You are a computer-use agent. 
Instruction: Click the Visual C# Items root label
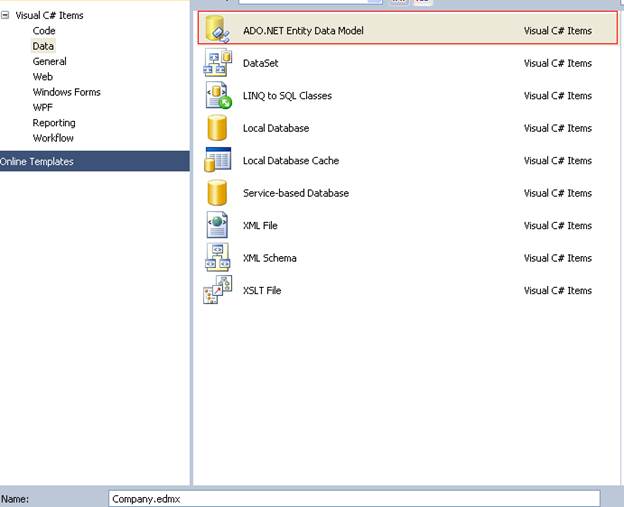point(49,15)
